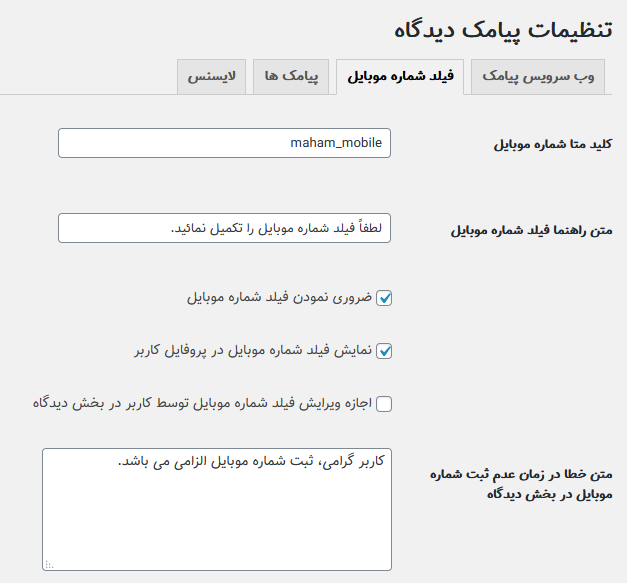Enable اجازه ویرایش فیلد شماره موبایل checkbox
The image size is (627, 583).
384,404
